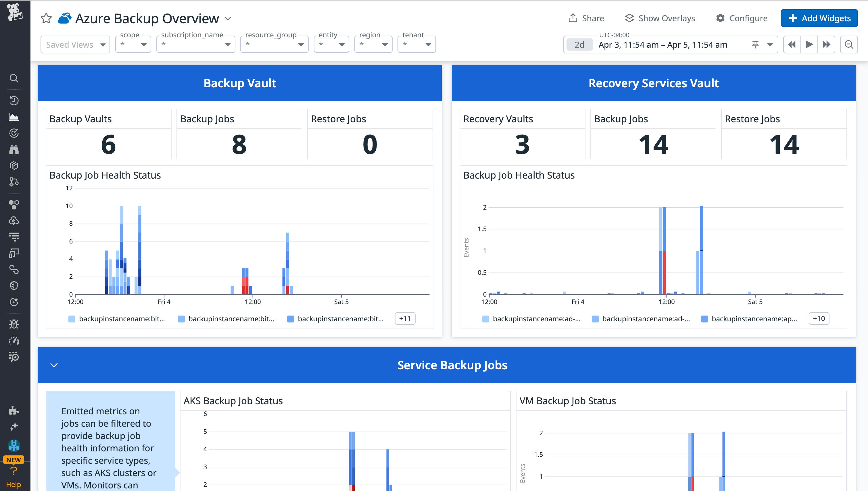The width and height of the screenshot is (868, 491).
Task: Click Share to share the dashboard
Action: [x=586, y=18]
